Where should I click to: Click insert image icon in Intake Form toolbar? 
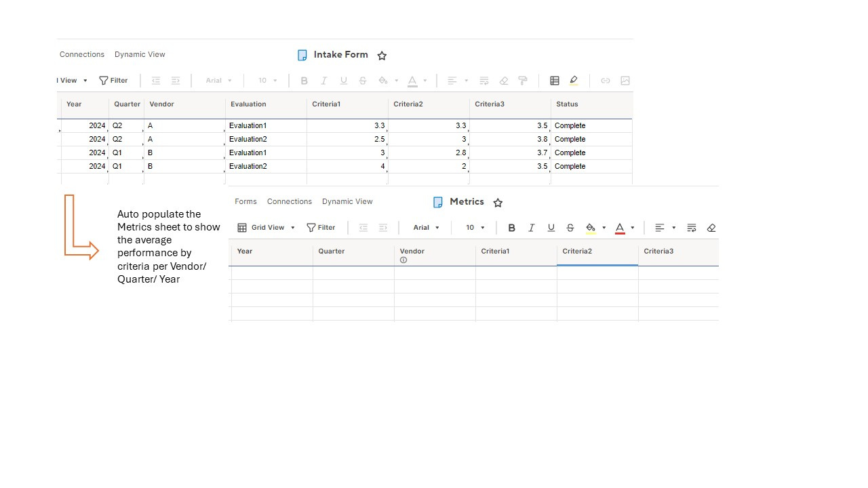pos(625,81)
